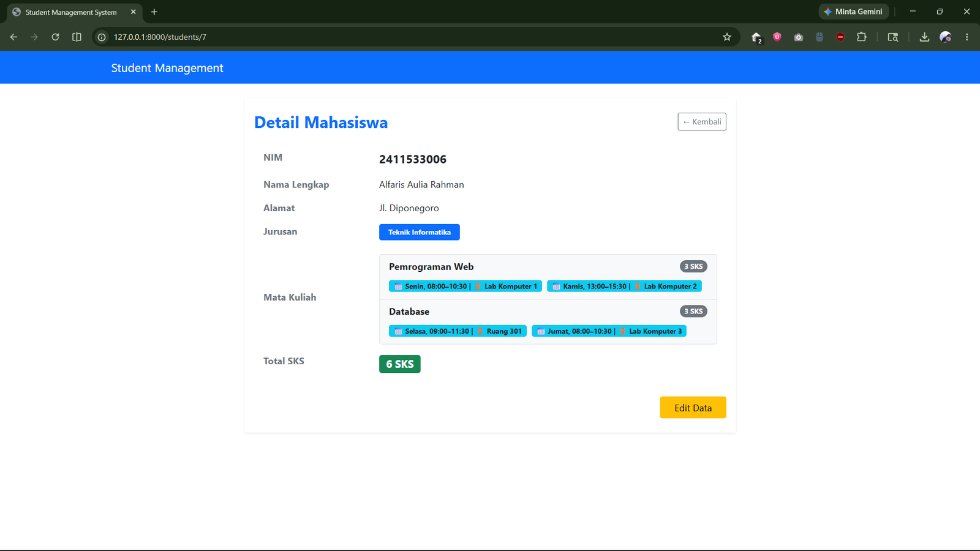Click the Database course title
Image resolution: width=980 pixels, height=551 pixels.
(x=409, y=312)
